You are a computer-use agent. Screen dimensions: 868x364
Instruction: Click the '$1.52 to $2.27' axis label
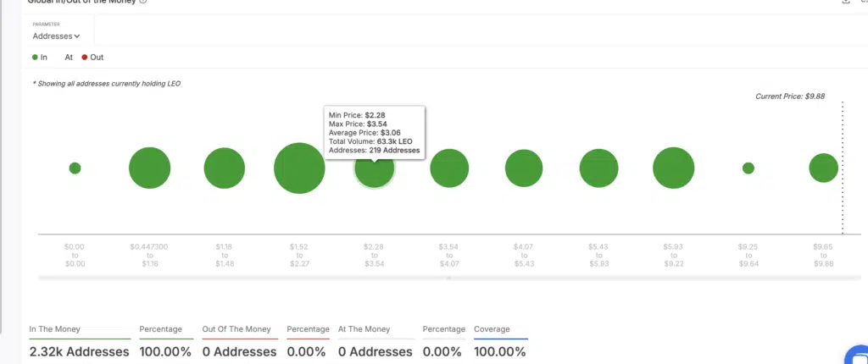(299, 255)
